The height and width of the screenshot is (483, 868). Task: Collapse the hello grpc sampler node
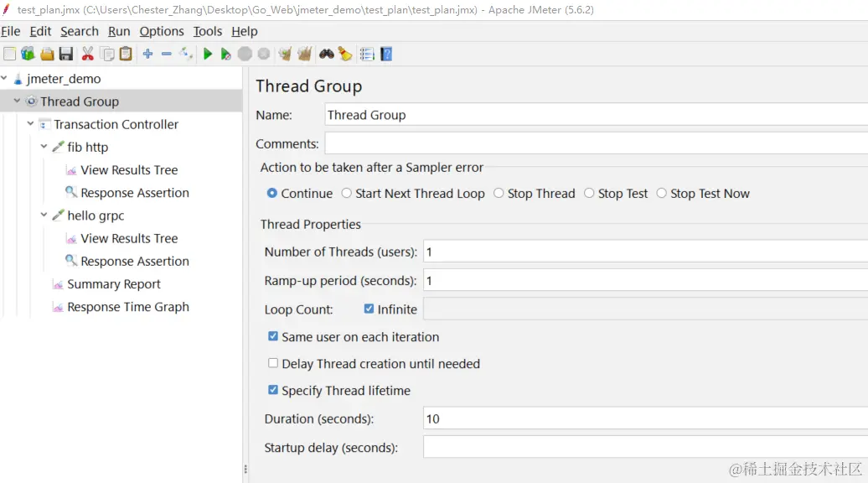44,215
